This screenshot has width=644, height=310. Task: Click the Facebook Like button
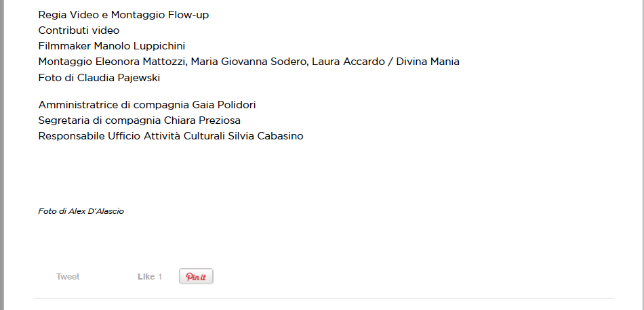[x=146, y=277]
